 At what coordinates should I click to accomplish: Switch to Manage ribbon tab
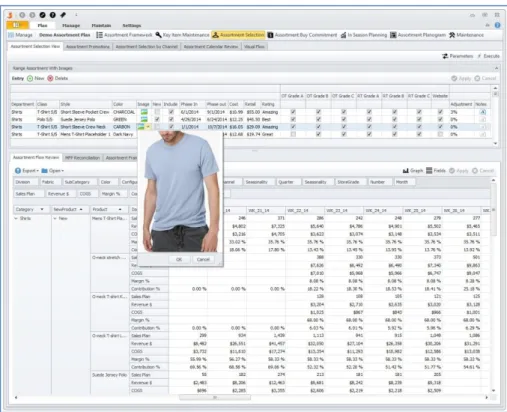[x=71, y=25]
